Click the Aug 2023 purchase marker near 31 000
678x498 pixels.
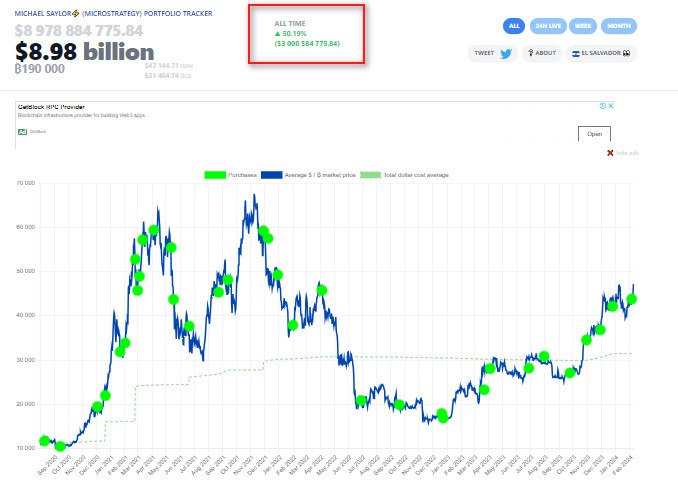(x=544, y=356)
